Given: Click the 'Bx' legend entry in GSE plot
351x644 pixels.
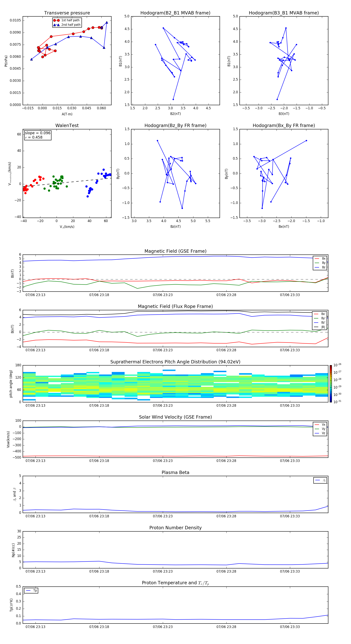Looking at the screenshot, I should tap(320, 259).
